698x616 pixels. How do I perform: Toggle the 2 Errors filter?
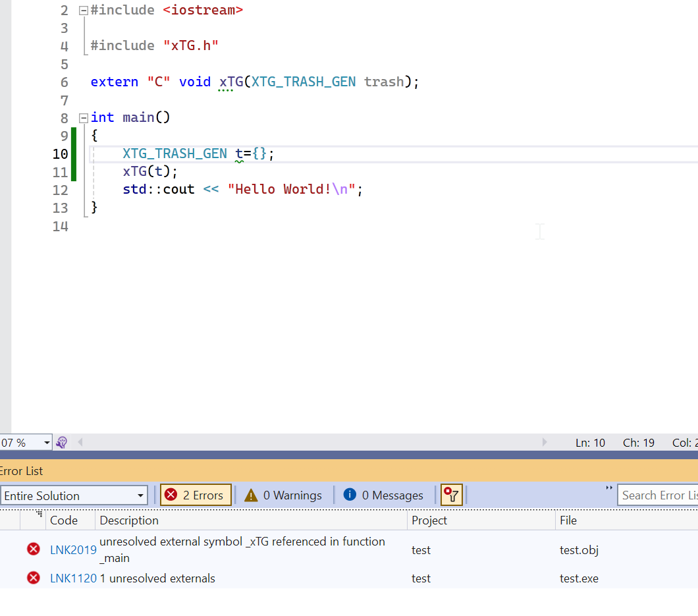coord(196,495)
